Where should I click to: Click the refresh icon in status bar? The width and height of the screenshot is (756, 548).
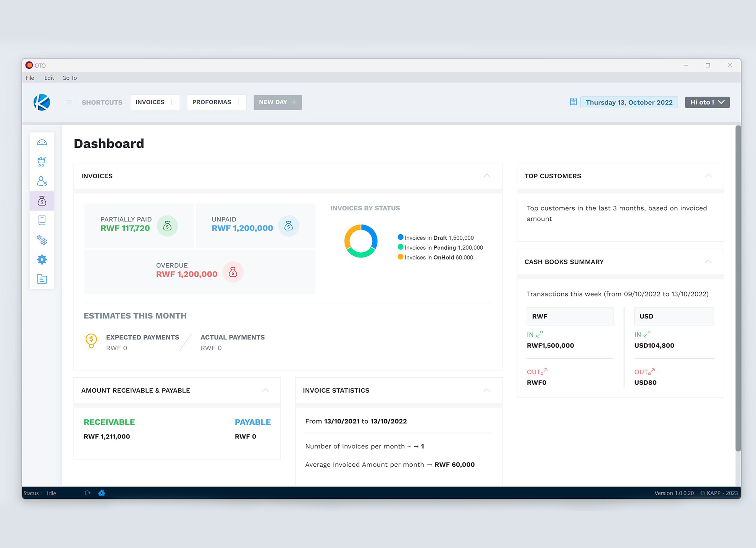pos(87,493)
